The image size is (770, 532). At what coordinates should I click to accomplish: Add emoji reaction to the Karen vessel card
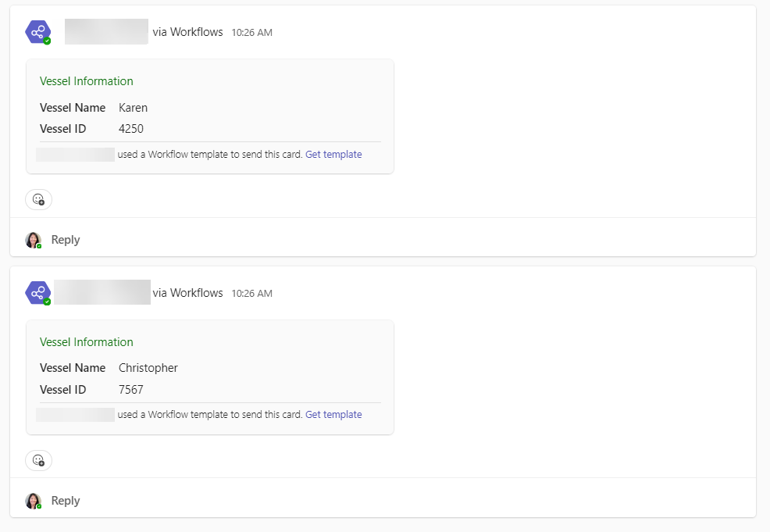(x=38, y=199)
